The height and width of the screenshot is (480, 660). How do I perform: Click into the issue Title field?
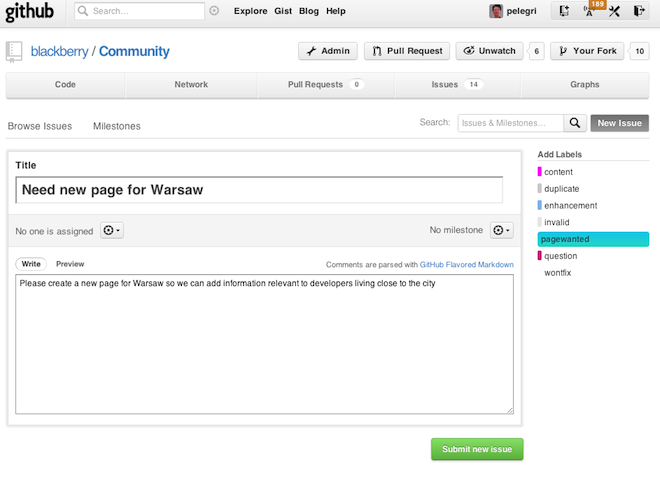click(259, 190)
